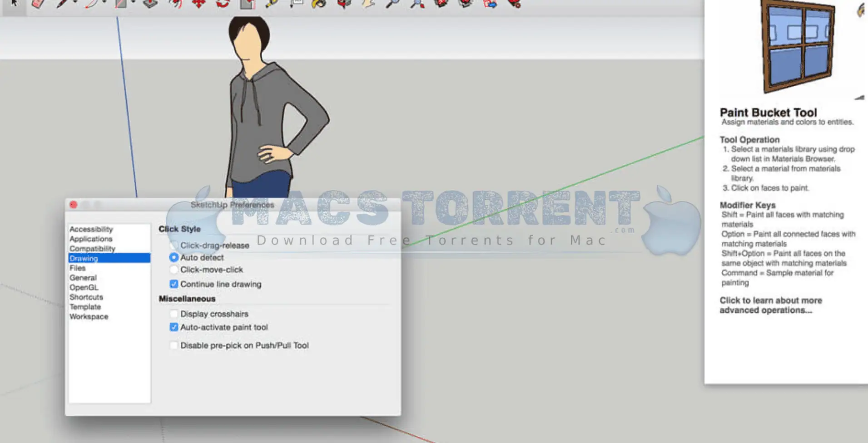
Task: Choose the Text label tool
Action: [296, 3]
